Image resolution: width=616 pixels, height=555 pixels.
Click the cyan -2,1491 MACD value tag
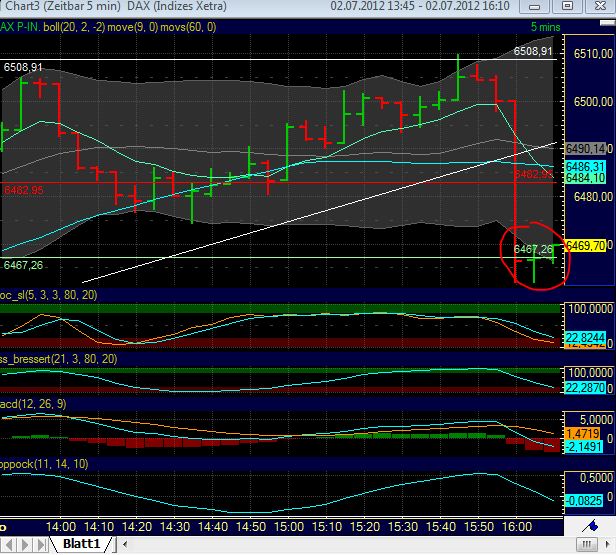584,447
